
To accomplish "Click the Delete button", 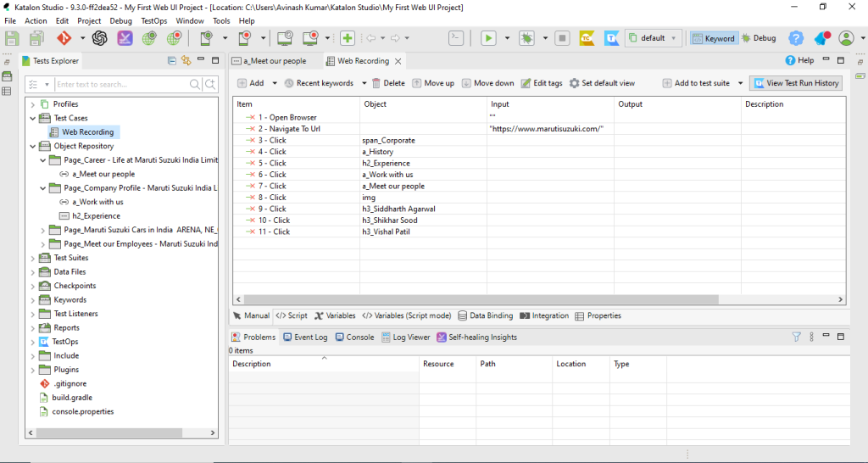I will click(x=388, y=83).
